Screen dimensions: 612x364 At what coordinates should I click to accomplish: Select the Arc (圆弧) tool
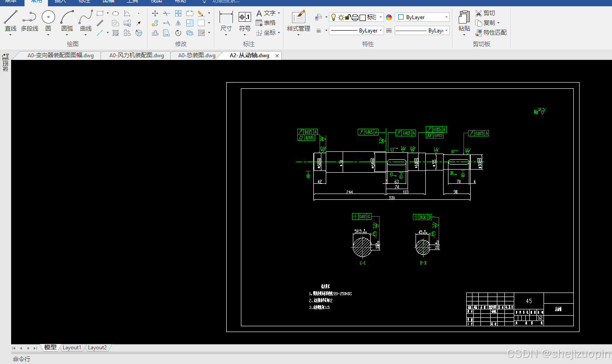click(x=67, y=21)
